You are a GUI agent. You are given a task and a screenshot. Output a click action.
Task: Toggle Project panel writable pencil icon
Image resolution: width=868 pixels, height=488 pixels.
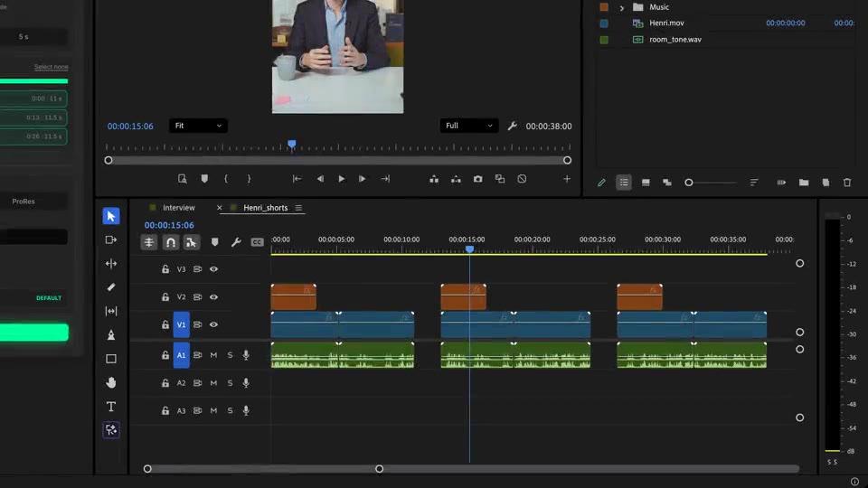602,182
